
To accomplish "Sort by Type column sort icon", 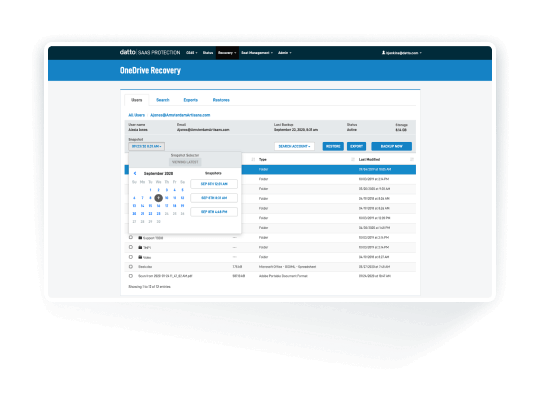I will click(353, 159).
